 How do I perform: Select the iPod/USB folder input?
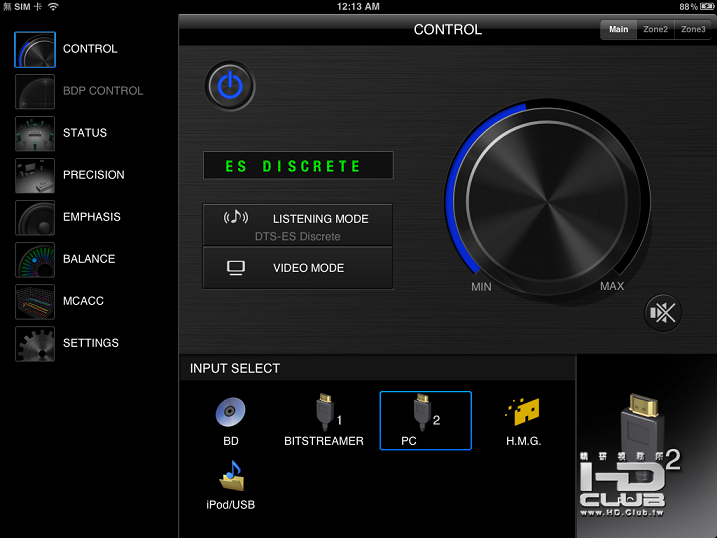[230, 485]
